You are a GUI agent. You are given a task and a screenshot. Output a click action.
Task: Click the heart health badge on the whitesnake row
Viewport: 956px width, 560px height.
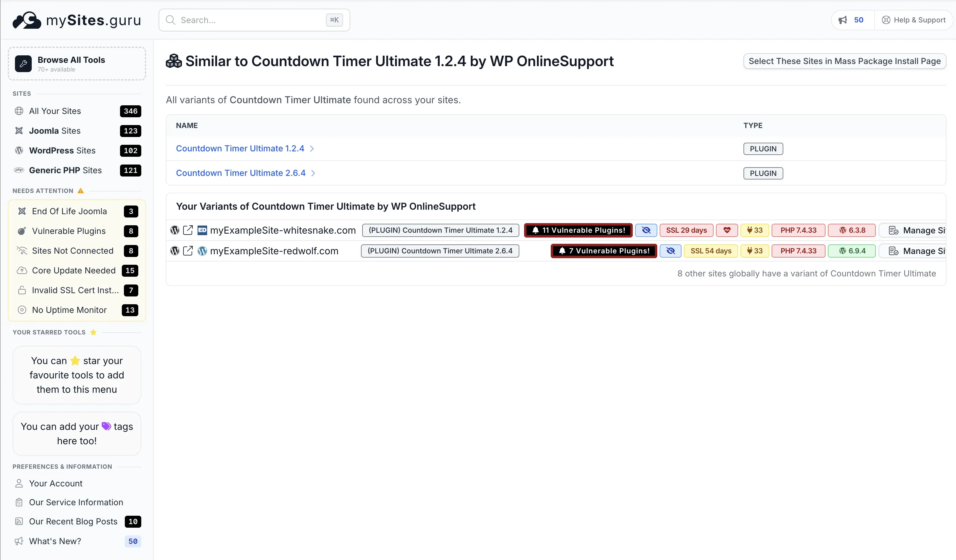click(727, 230)
